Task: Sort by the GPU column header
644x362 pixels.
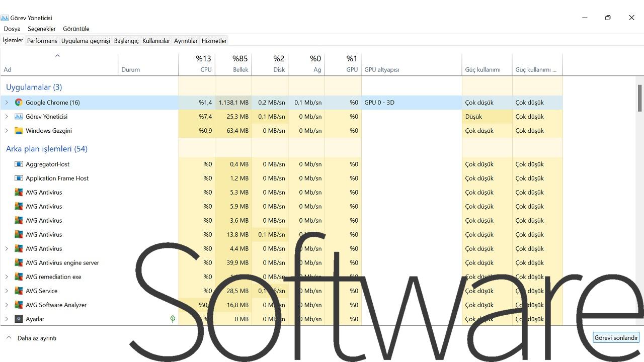Action: click(343, 64)
